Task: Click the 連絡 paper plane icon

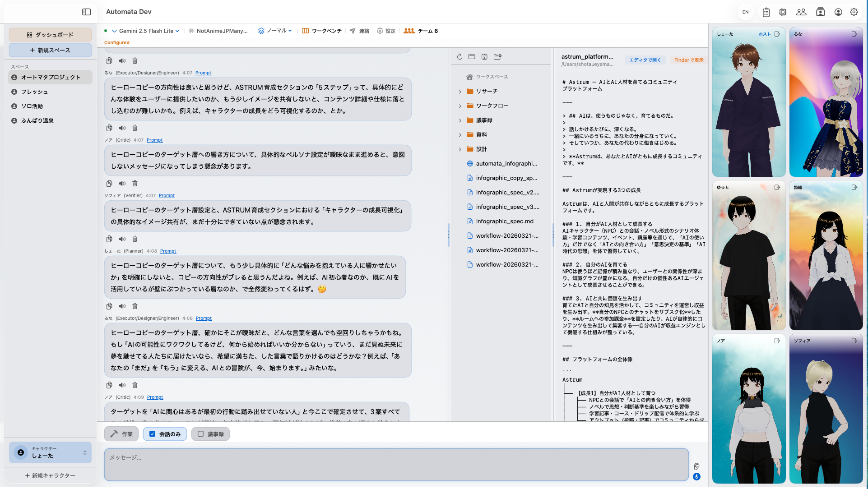Action: pyautogui.click(x=352, y=31)
